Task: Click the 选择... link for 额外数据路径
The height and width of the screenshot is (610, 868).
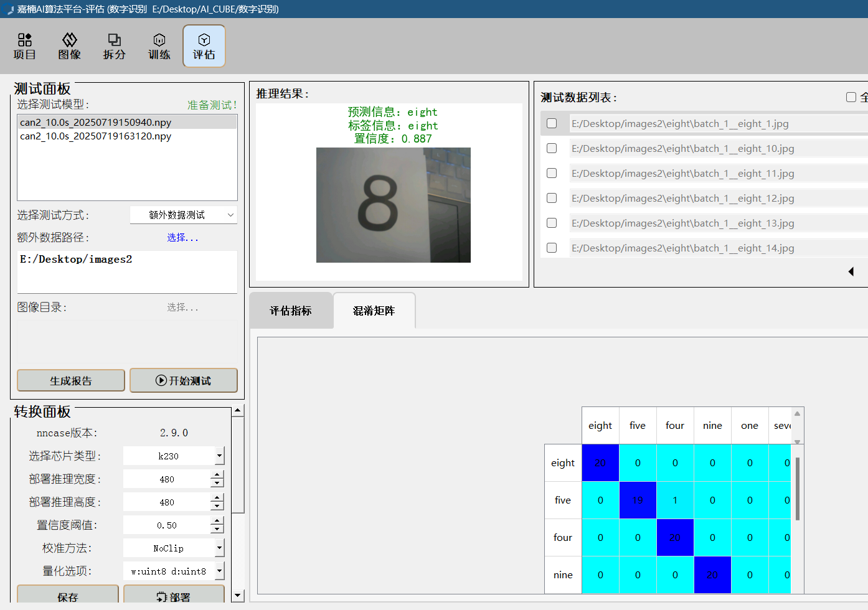Action: pos(182,237)
